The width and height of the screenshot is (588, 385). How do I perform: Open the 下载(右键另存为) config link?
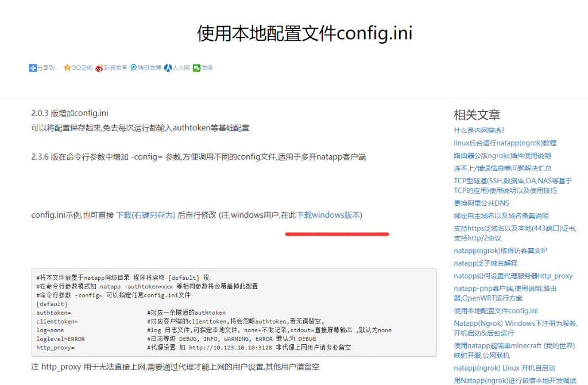pos(146,215)
